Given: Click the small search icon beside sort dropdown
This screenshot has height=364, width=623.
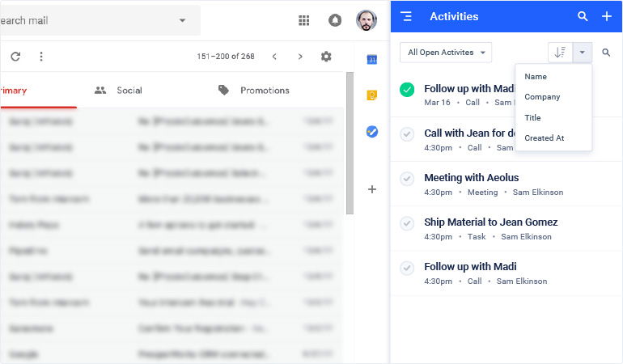Looking at the screenshot, I should pos(606,53).
